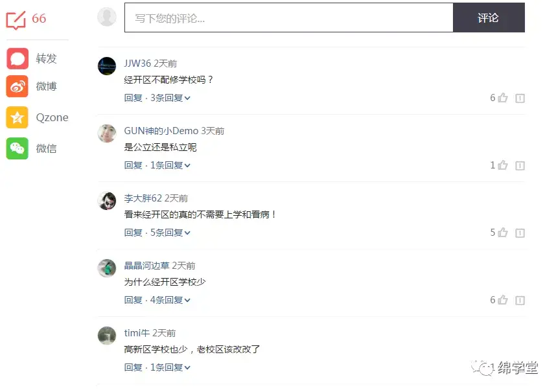
Task: Submit with the dark 评论 button
Action: pyautogui.click(x=489, y=17)
